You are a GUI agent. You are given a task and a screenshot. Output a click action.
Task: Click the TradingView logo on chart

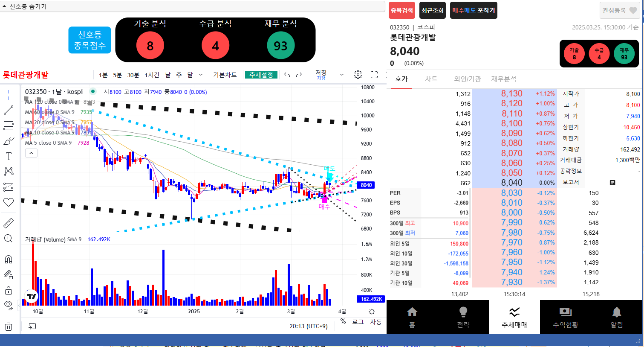(x=32, y=295)
